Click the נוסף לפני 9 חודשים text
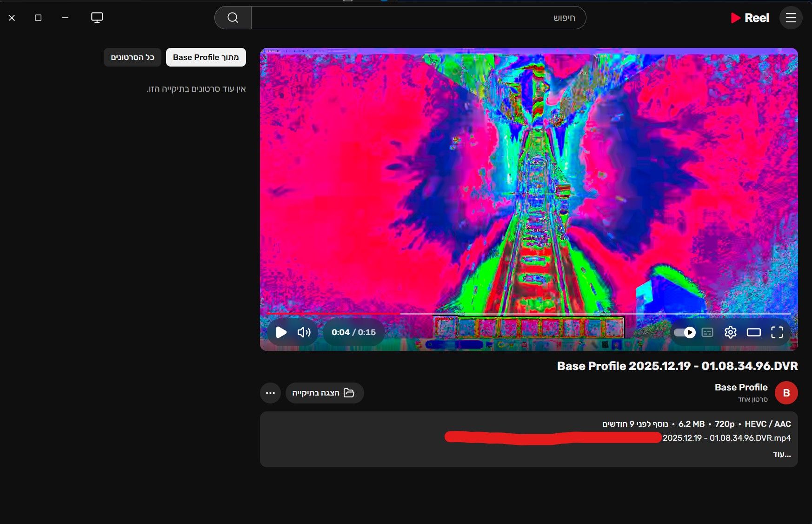 click(x=635, y=424)
